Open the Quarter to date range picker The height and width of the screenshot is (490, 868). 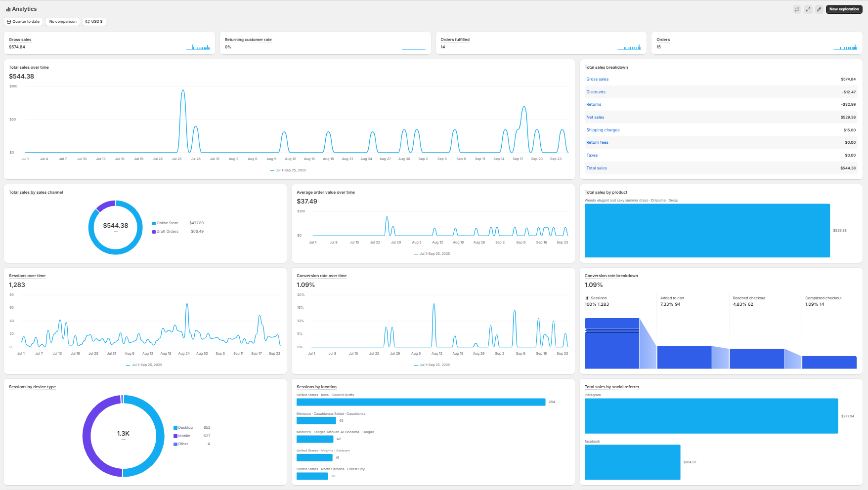23,22
